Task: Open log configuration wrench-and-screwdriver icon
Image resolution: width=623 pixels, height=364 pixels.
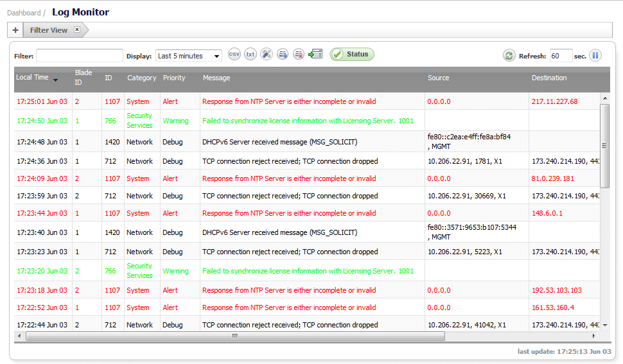Action: (267, 55)
